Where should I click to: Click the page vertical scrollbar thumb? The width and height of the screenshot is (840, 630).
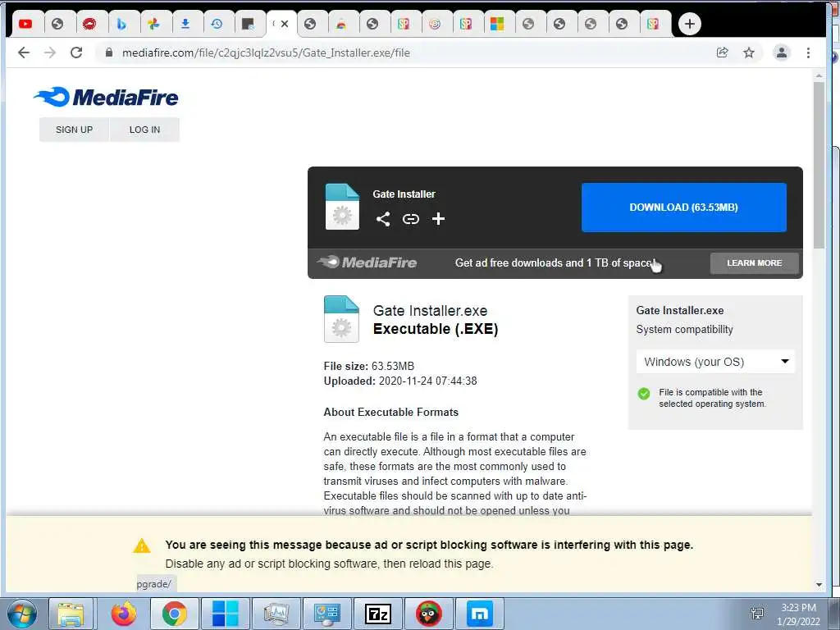click(x=819, y=165)
